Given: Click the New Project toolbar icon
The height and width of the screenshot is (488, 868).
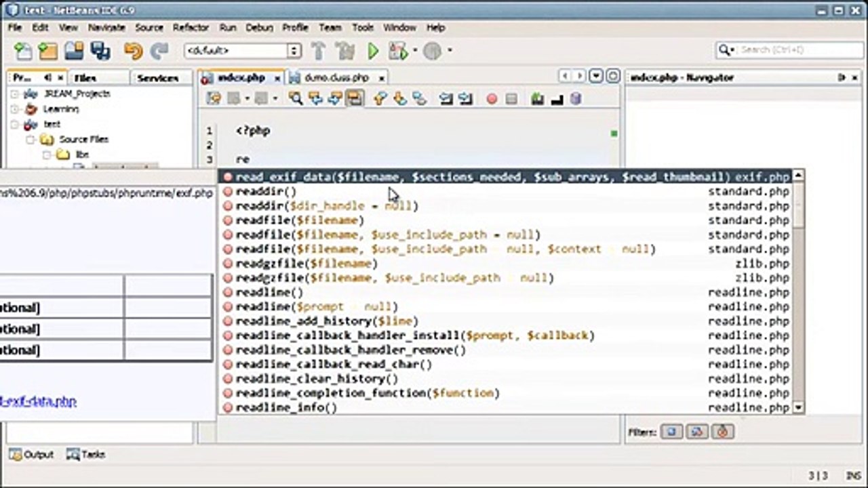Looking at the screenshot, I should click(x=47, y=51).
